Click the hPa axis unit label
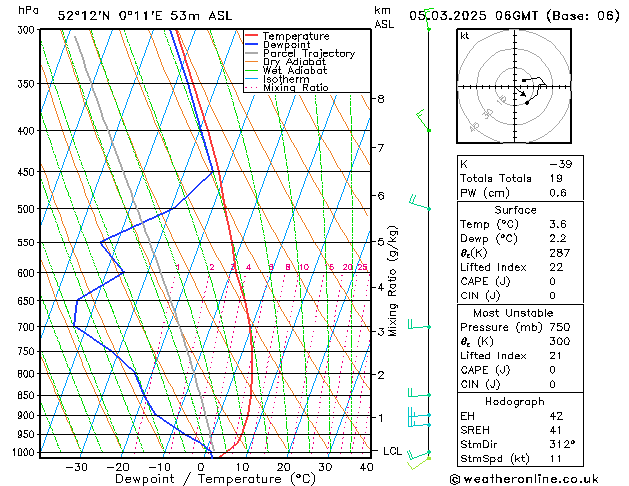Screen dimensions: 629x486 click(28, 10)
